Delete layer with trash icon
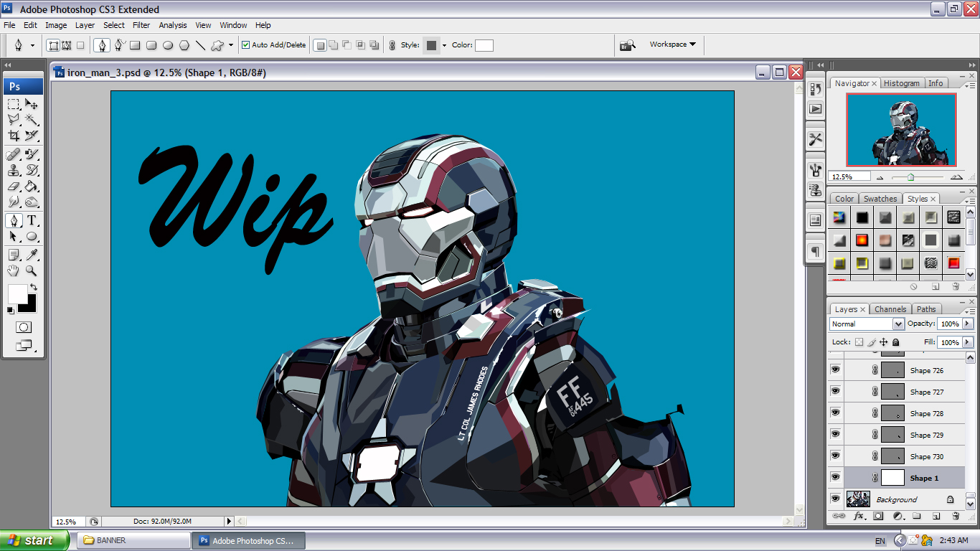The image size is (980, 551). pyautogui.click(x=955, y=516)
